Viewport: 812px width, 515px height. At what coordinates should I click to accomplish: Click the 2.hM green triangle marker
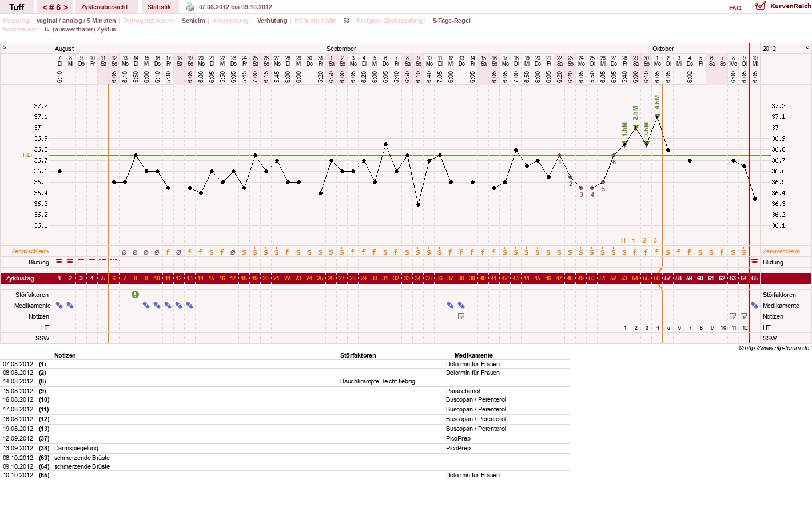(635, 128)
